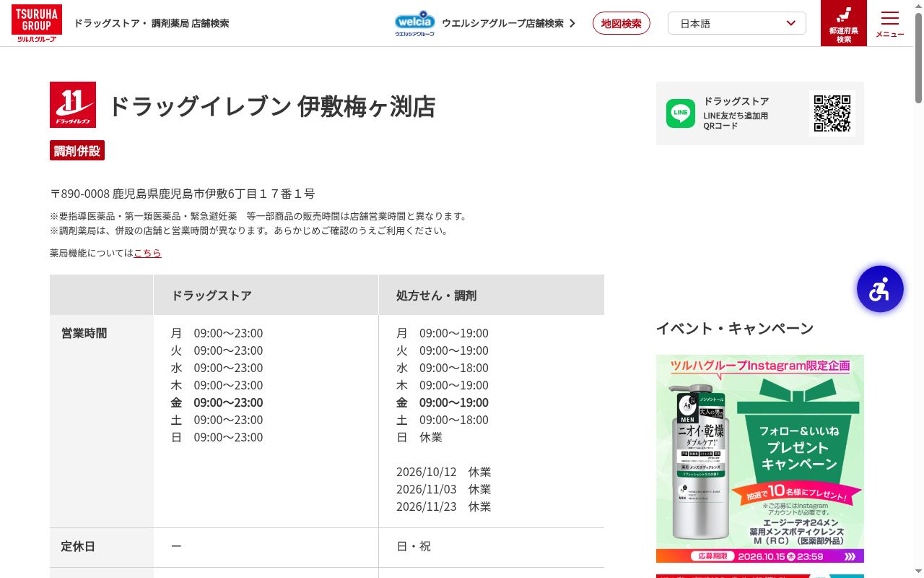Click the 2026/11/03 休業 entry

tap(444, 489)
